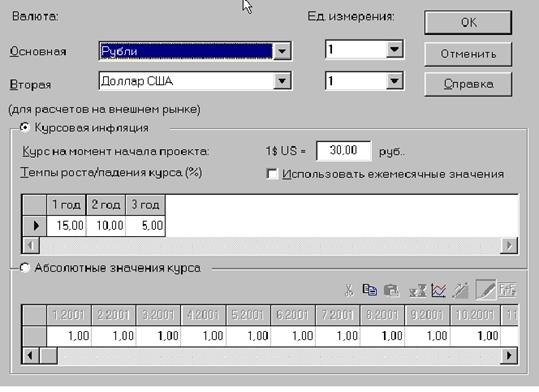Select the 1,00 cell under 6.2001
The height and width of the screenshot is (392, 539).
(293, 336)
